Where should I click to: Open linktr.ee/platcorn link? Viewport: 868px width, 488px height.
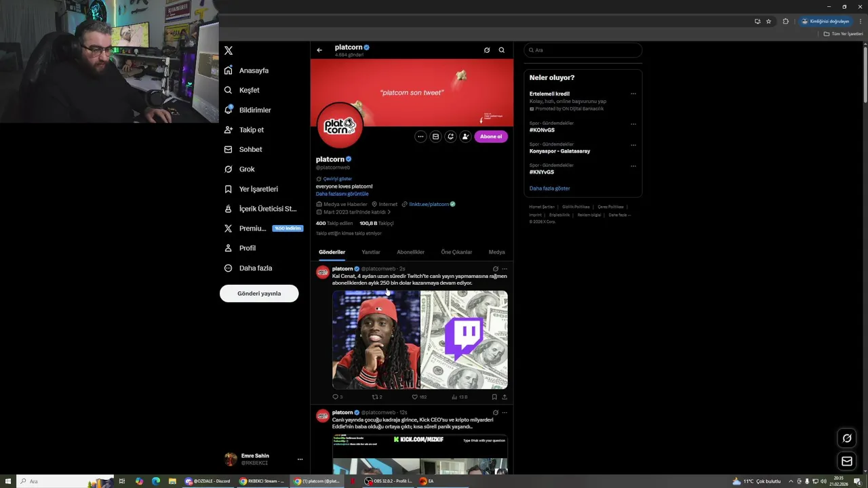(429, 204)
